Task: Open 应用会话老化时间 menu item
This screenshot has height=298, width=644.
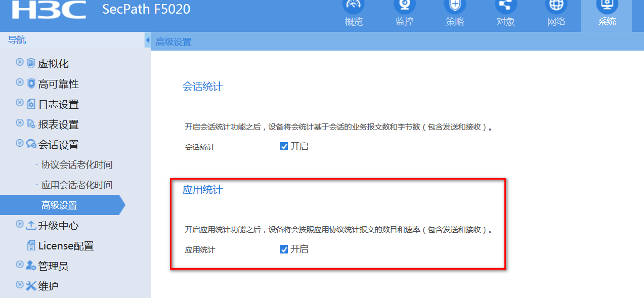Action: [77, 185]
